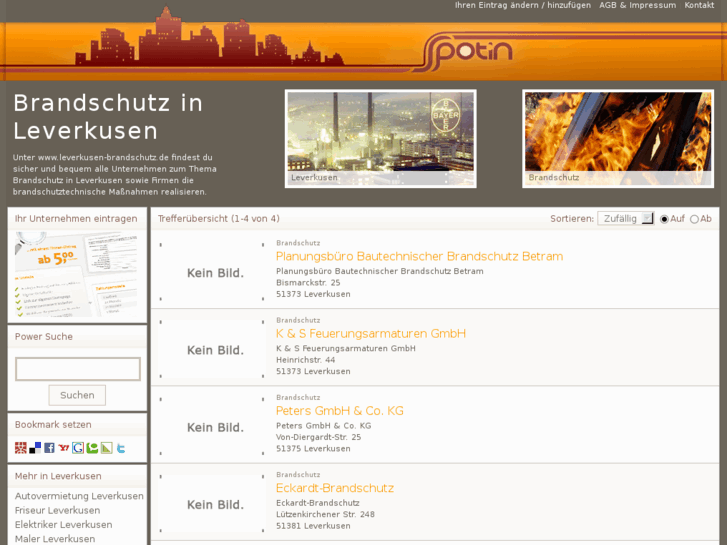Select ascending 'Auf' sort order

(664, 219)
